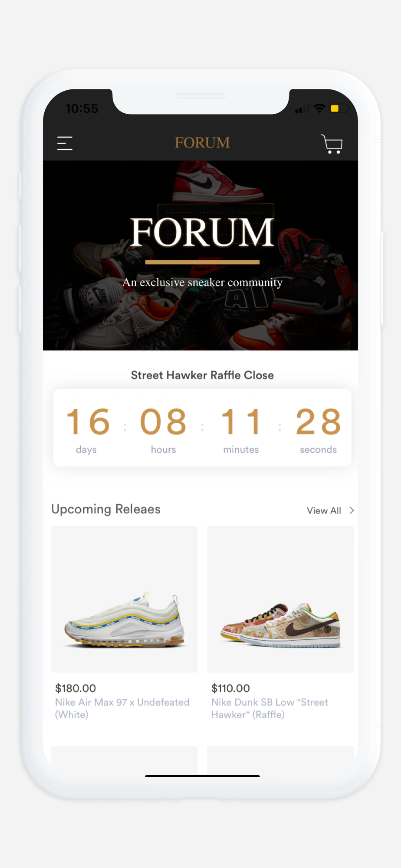Tap the countdown days value 16
This screenshot has height=868, width=401.
pos(88,421)
